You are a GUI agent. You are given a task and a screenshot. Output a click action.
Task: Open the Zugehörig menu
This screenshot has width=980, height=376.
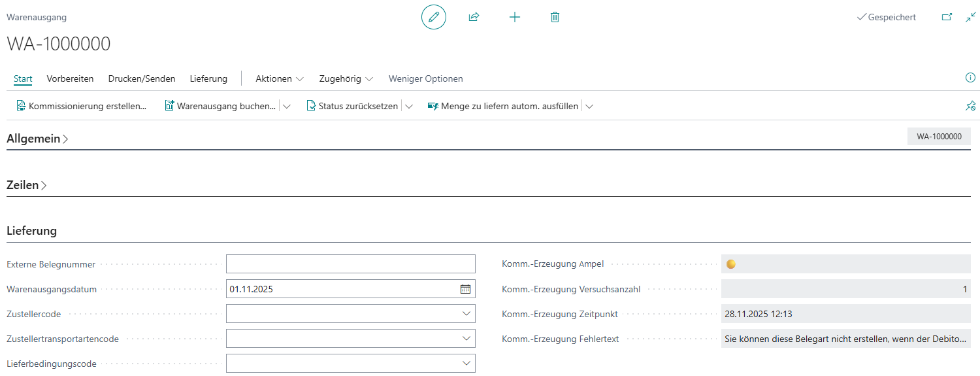point(346,78)
